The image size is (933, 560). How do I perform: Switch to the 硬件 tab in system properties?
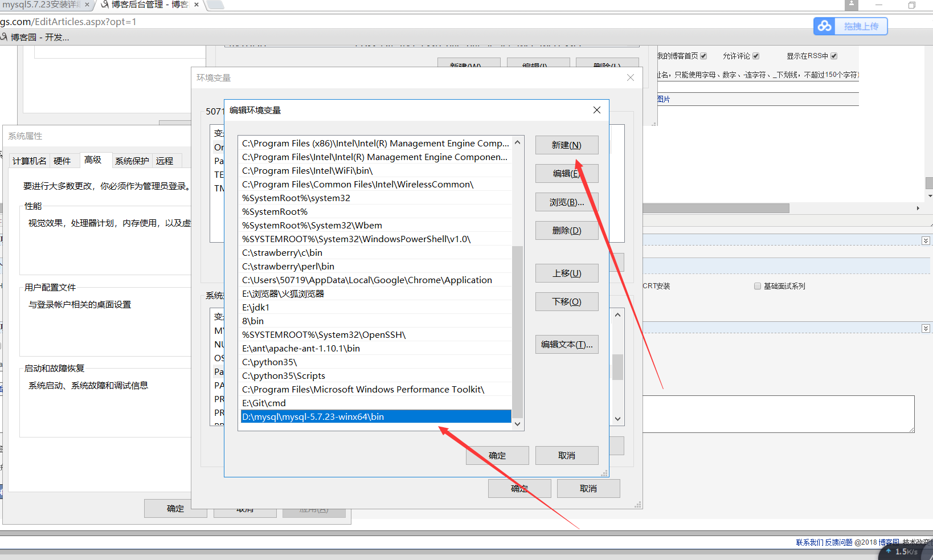coord(62,161)
